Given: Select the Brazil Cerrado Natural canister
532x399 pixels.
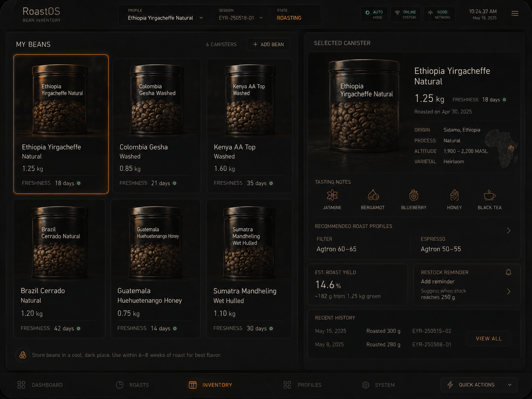Looking at the screenshot, I should (x=59, y=269).
